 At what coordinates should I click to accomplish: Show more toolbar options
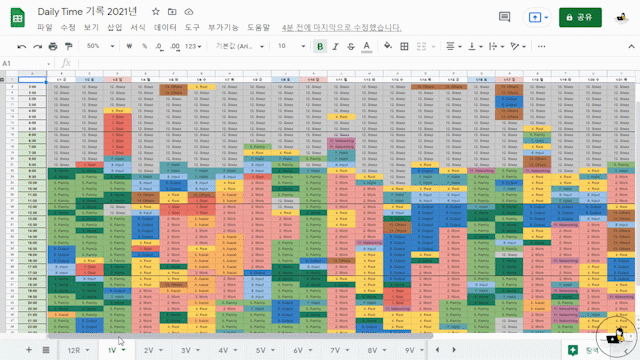point(541,47)
